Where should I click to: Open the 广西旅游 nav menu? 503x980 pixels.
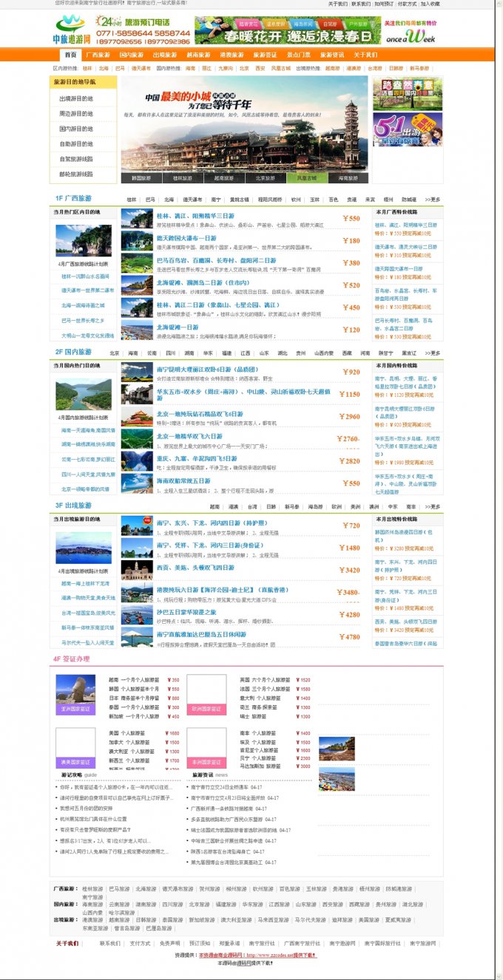[97, 55]
